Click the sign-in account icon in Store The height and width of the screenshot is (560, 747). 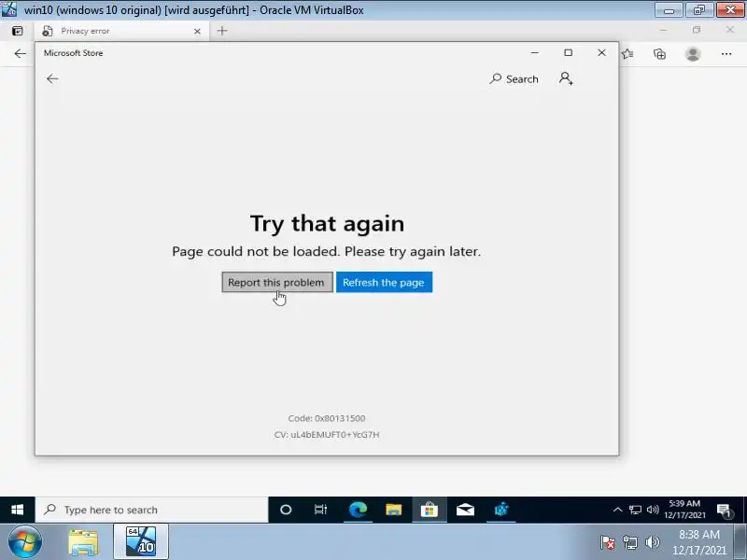click(x=566, y=78)
